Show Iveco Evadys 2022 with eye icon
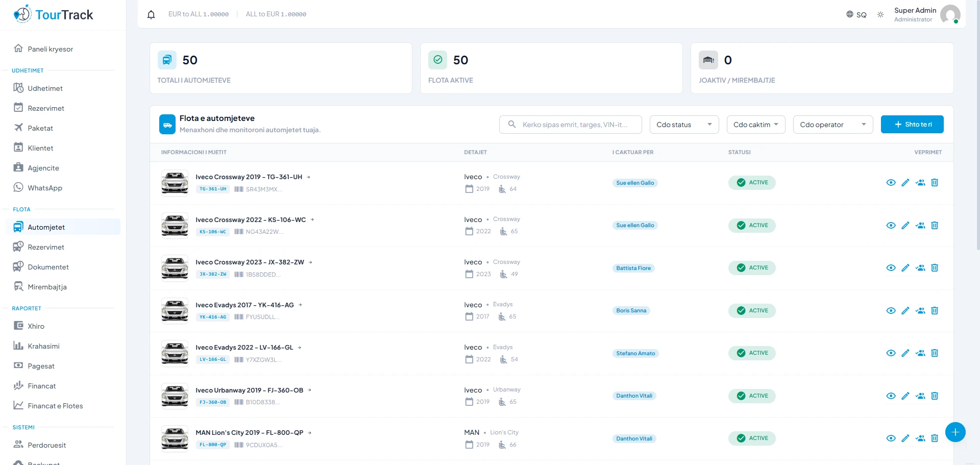The image size is (980, 465). [891, 353]
